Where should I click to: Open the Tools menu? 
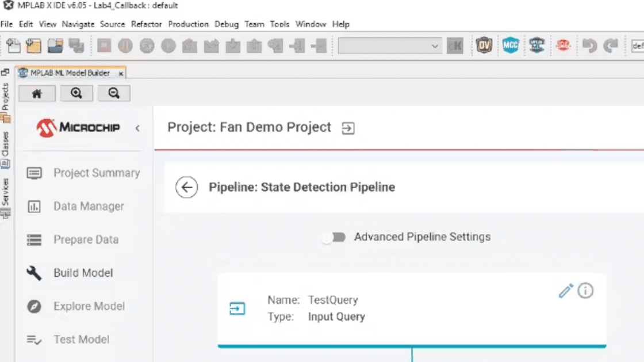(x=279, y=24)
